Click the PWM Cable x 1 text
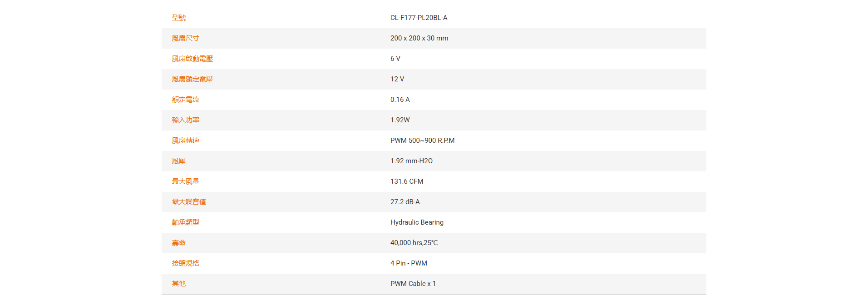868x296 pixels. click(413, 284)
